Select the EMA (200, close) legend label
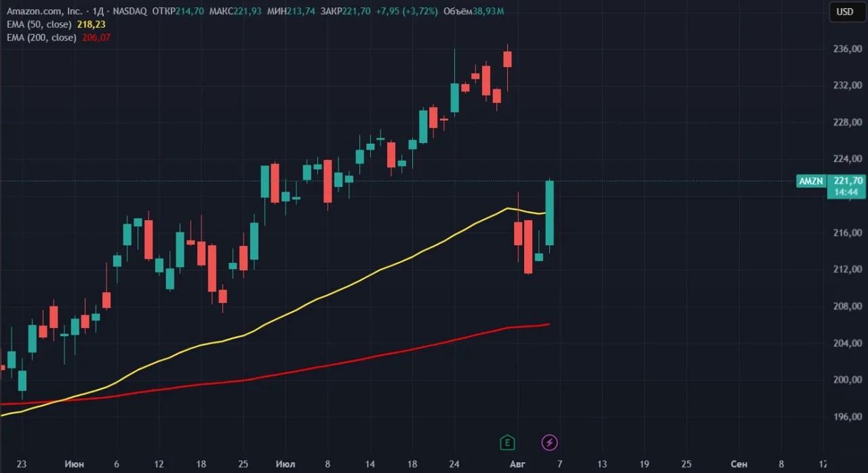 tap(41, 38)
